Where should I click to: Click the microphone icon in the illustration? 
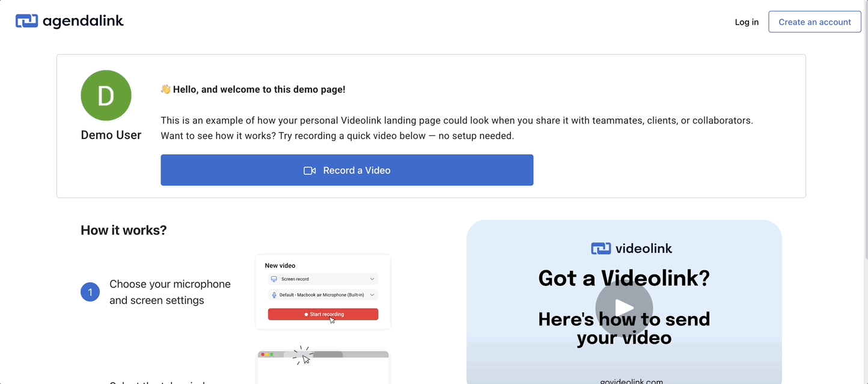coord(274,295)
